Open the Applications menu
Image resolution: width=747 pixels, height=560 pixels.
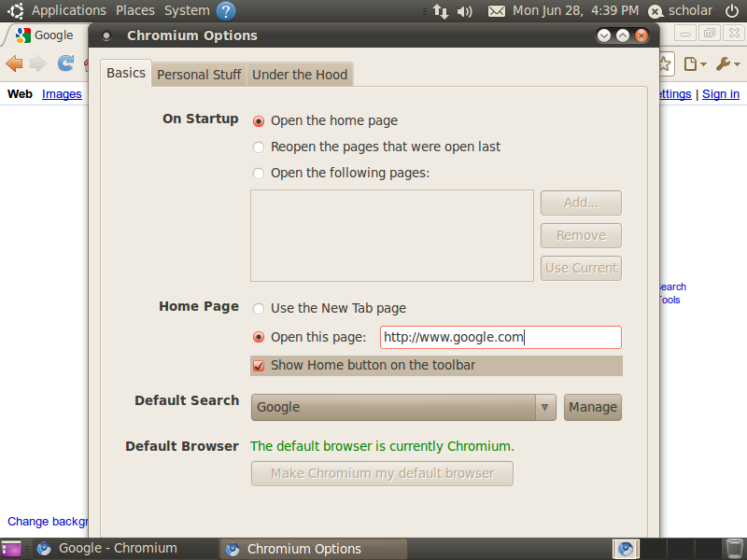(x=69, y=10)
